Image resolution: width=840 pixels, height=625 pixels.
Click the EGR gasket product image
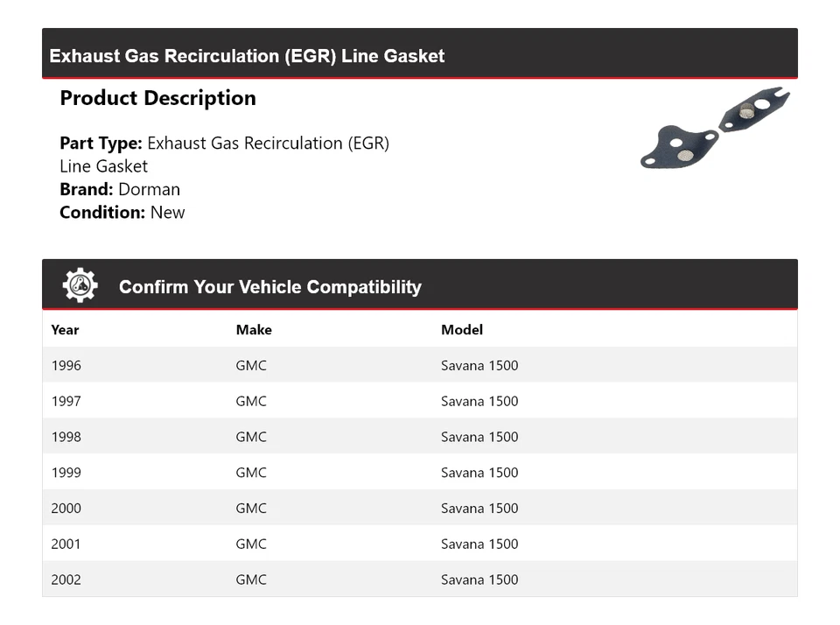pos(715,128)
